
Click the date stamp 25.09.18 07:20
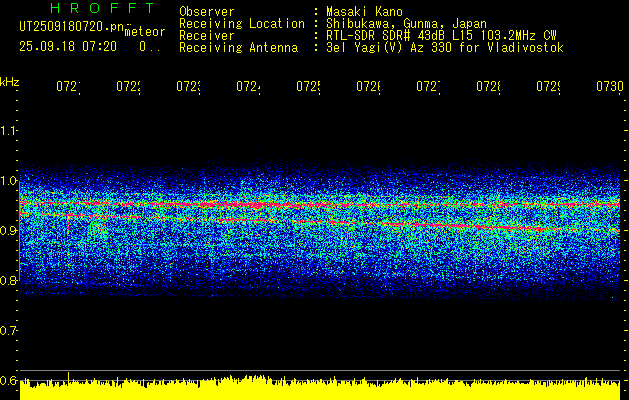pos(68,47)
